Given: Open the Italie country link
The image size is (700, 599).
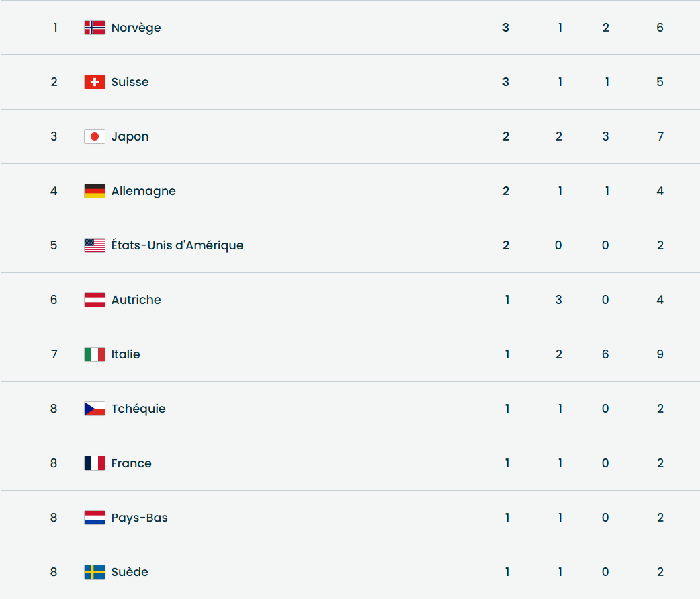Looking at the screenshot, I should click(126, 354).
